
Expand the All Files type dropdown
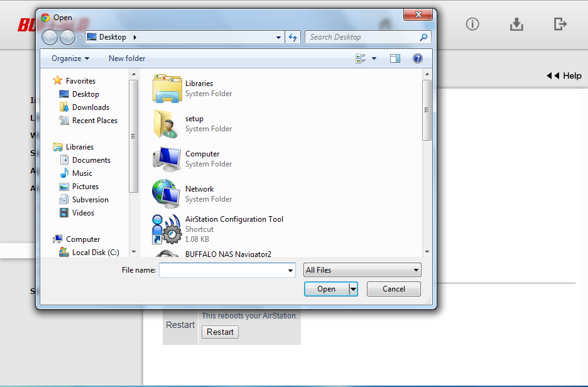[362, 270]
